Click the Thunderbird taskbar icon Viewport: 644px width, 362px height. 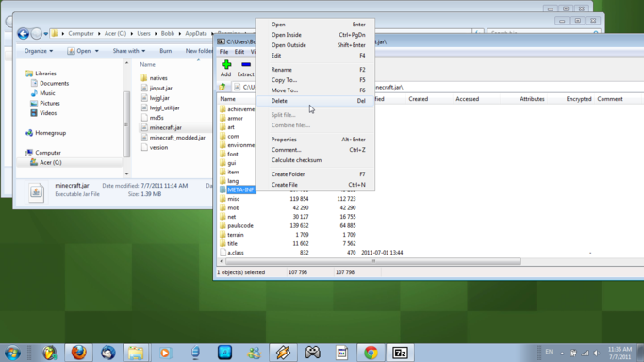click(x=107, y=353)
